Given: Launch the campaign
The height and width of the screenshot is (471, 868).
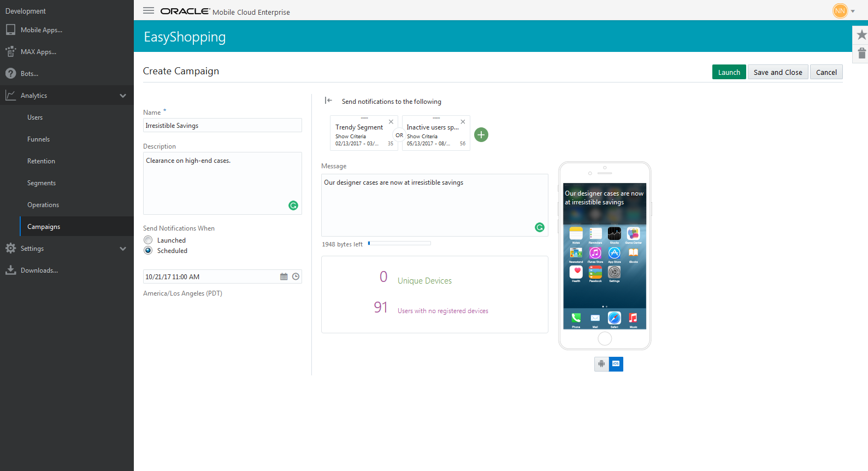Looking at the screenshot, I should pos(729,72).
